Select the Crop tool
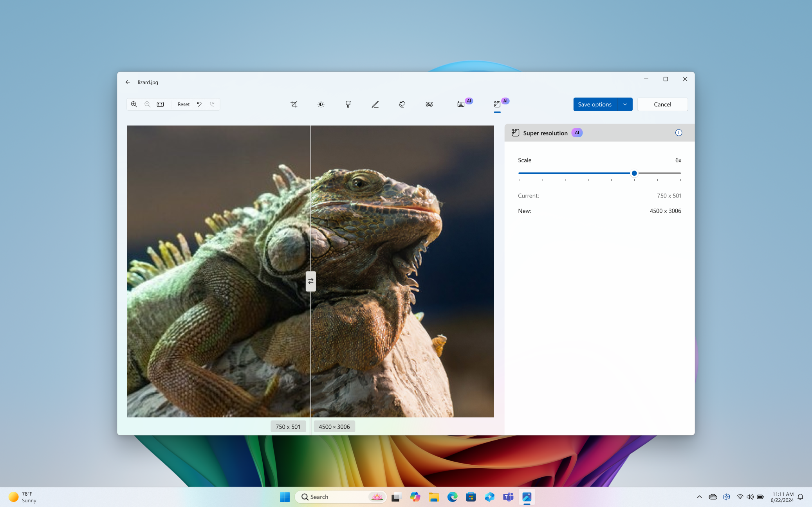This screenshot has width=812, height=507. [294, 104]
